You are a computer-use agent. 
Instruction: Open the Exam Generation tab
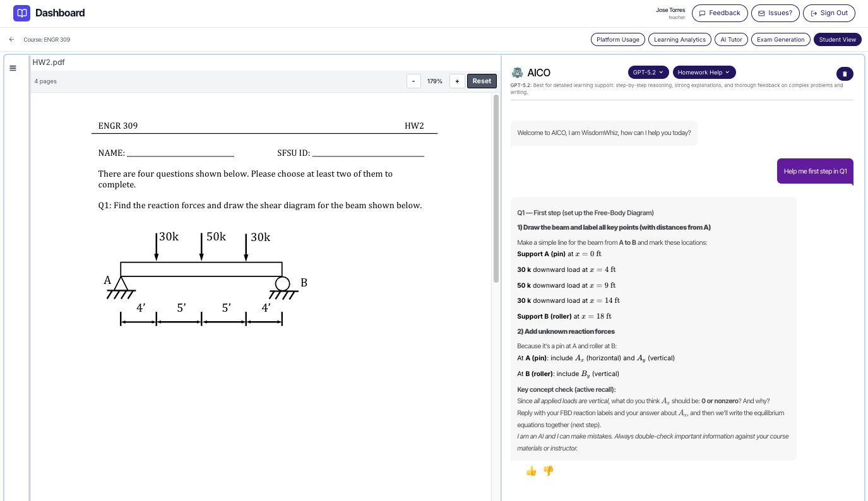pos(781,40)
